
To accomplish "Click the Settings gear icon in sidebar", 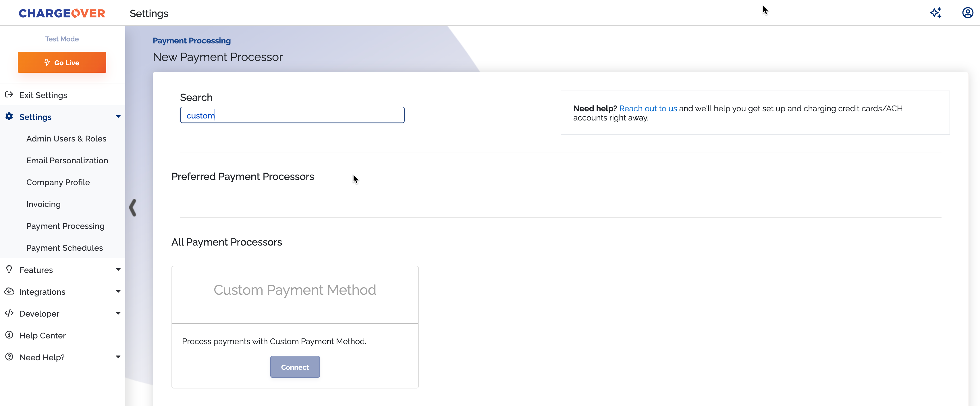I will pos(9,116).
